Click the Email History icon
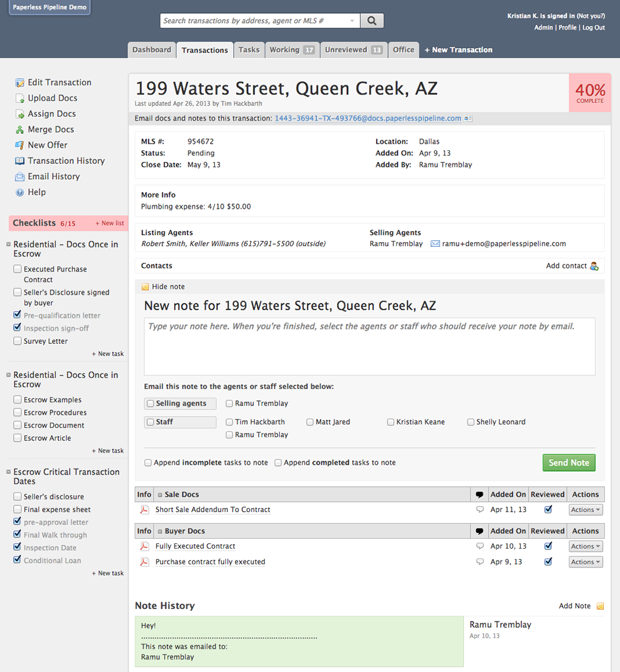The height and width of the screenshot is (672, 620). 20,177
